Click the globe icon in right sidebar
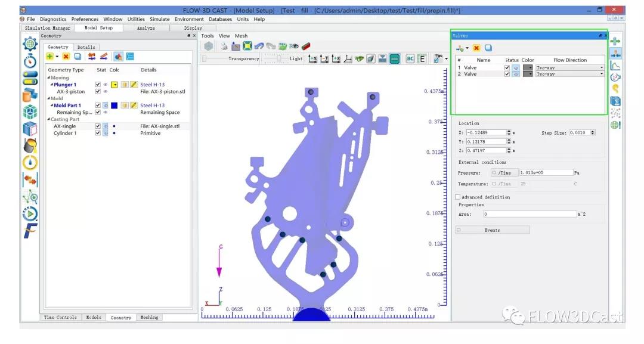The image size is (644, 344). tap(615, 125)
